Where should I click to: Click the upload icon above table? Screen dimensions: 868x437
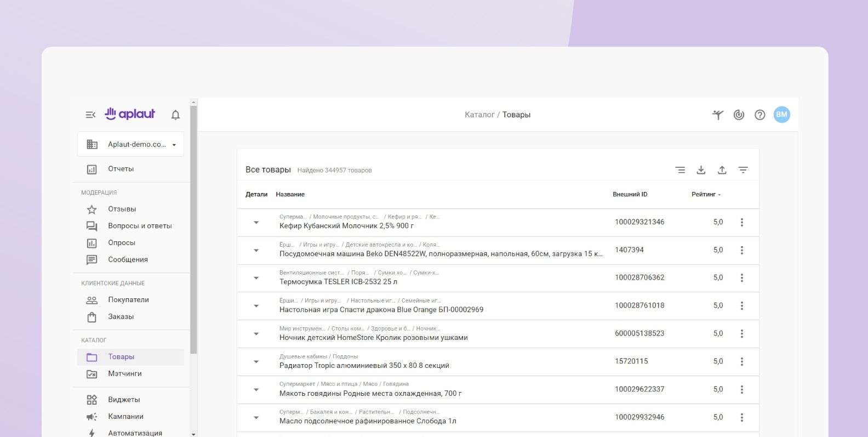click(x=722, y=170)
